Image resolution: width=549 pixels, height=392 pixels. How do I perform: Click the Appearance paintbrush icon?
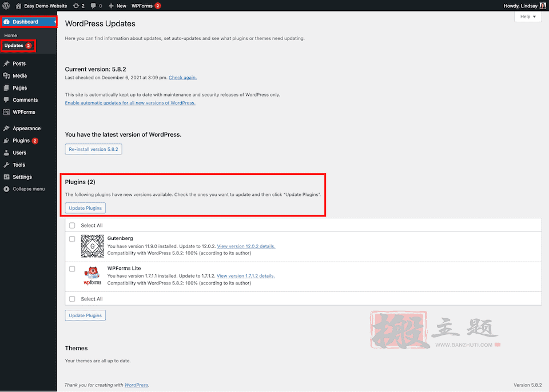tap(6, 129)
